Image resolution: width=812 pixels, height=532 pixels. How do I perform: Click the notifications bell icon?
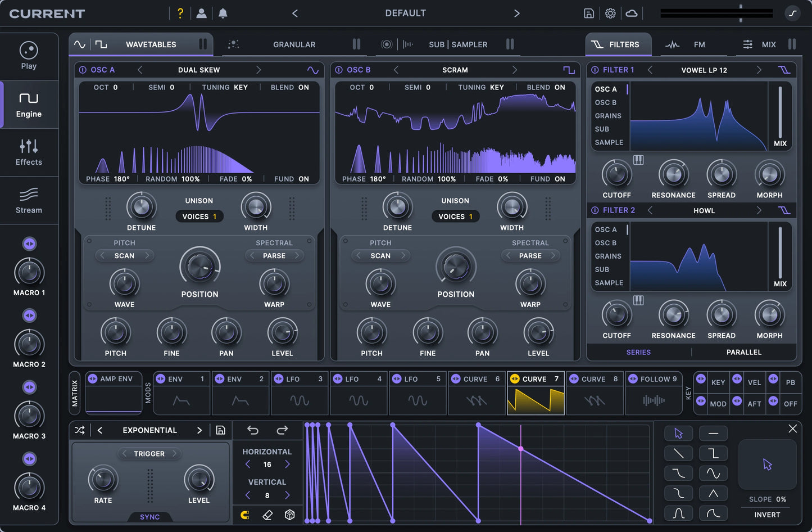(223, 13)
